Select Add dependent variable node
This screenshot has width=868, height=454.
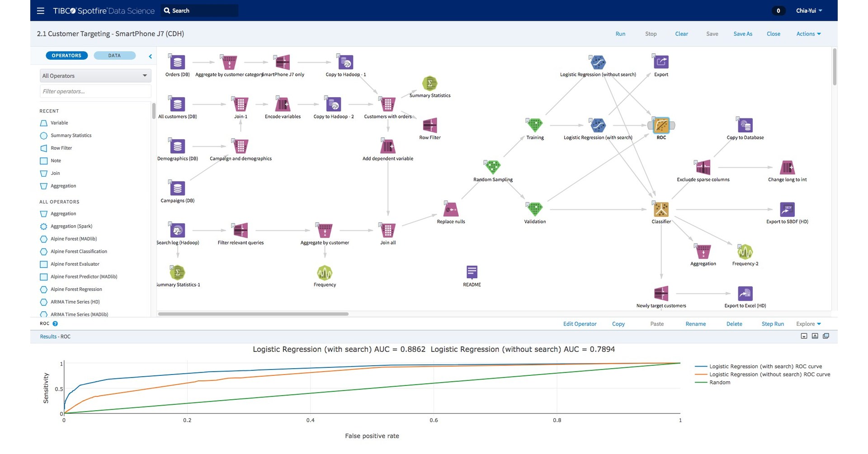pyautogui.click(x=388, y=146)
